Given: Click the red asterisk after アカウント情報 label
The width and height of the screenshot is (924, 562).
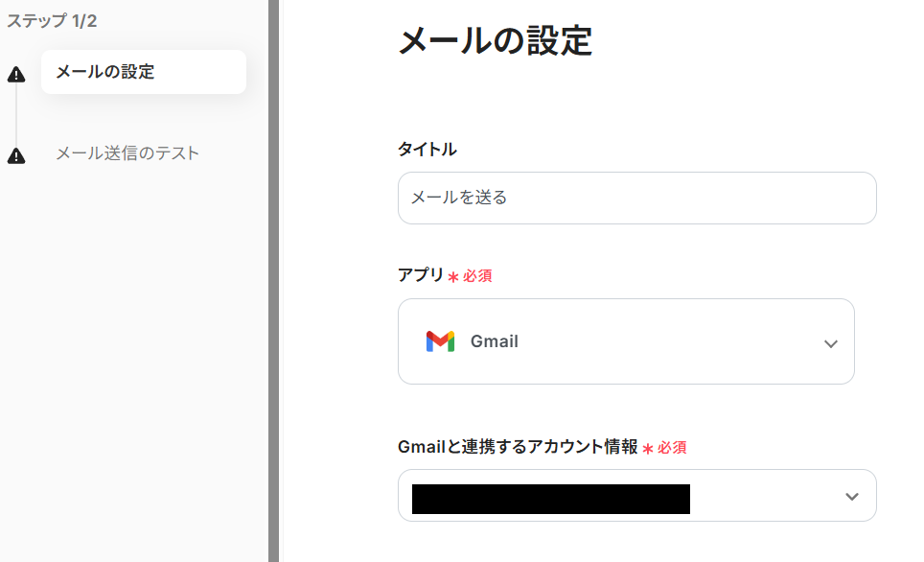Looking at the screenshot, I should (x=648, y=448).
